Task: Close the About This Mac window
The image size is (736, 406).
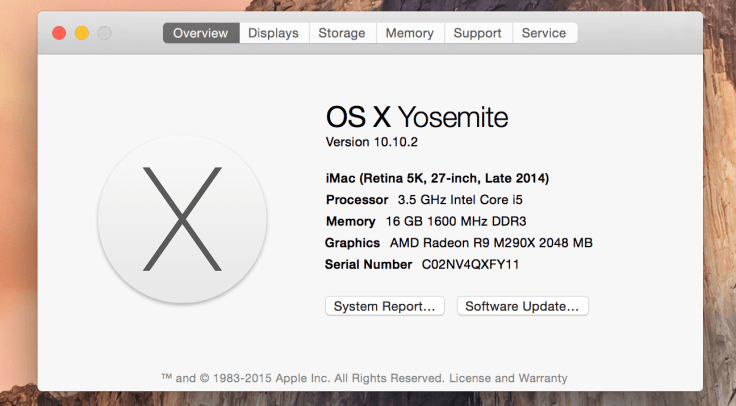Action: (59, 33)
